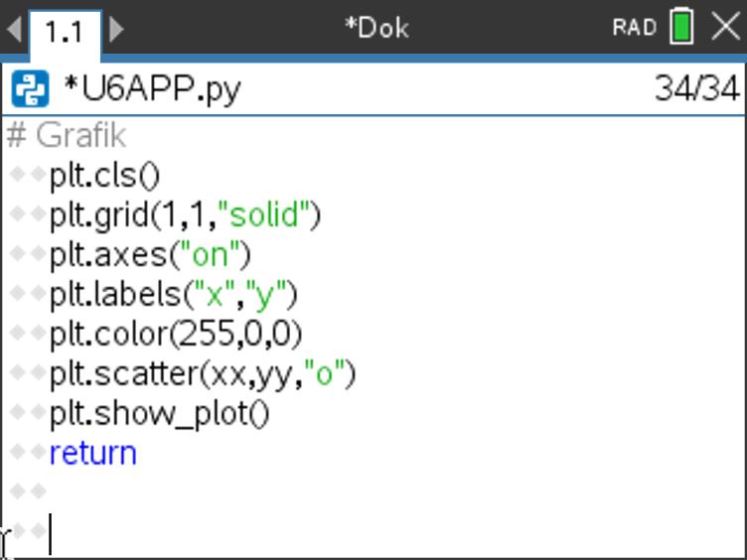The image size is (747, 560).
Task: Click the *U6APP.py file name
Action: pos(151,90)
